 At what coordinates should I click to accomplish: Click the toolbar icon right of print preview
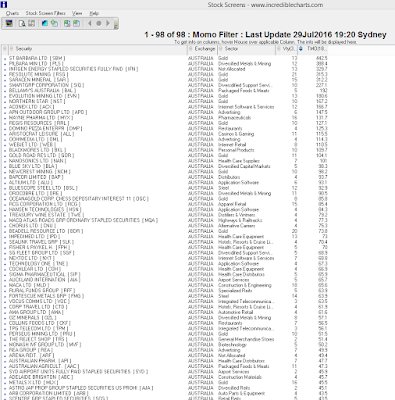[x=31, y=23]
